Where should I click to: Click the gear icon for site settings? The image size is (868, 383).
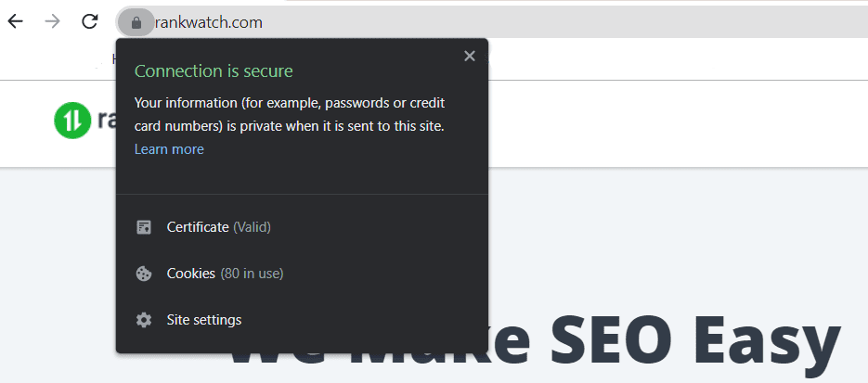coord(144,320)
